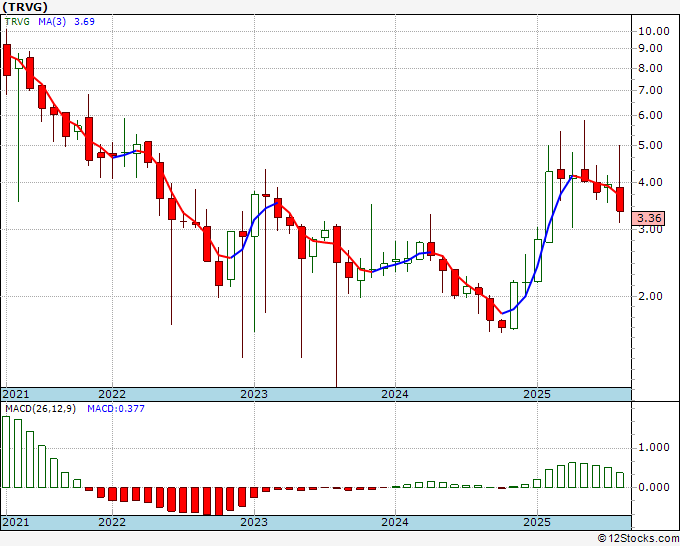Viewport: 680px width, 546px height.
Task: Select 2023 on the price chart timeline
Action: [254, 394]
